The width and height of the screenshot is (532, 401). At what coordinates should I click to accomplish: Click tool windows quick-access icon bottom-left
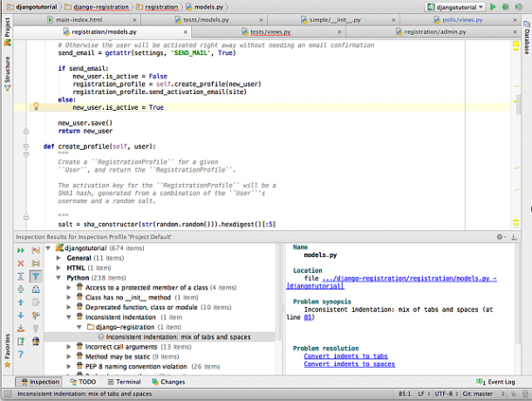[x=8, y=394]
